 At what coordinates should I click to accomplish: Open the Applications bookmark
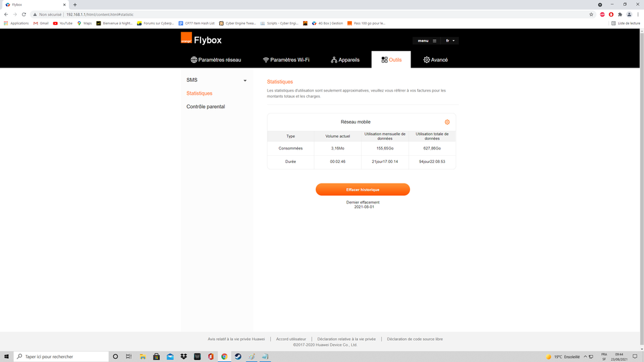tap(16, 23)
